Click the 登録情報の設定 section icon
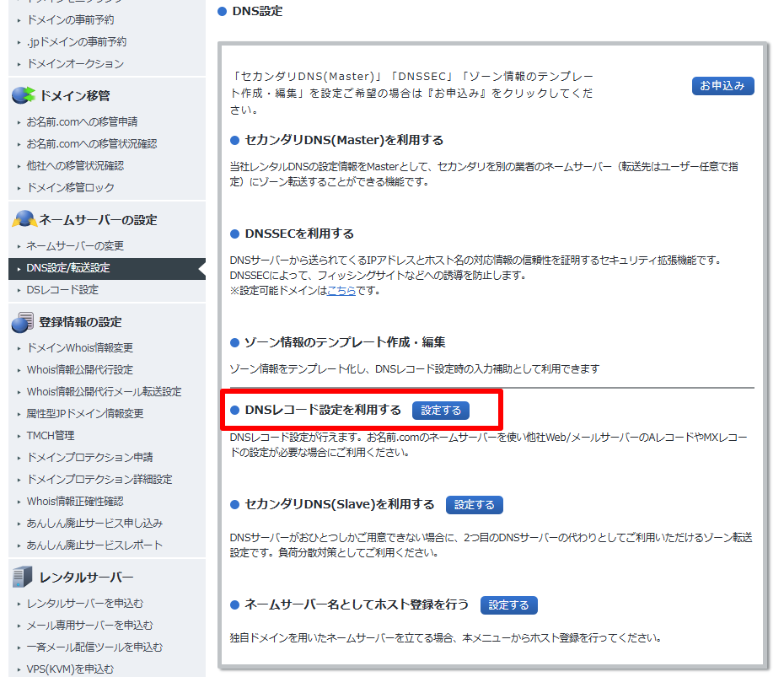Image resolution: width=784 pixels, height=677 pixels. tap(23, 322)
